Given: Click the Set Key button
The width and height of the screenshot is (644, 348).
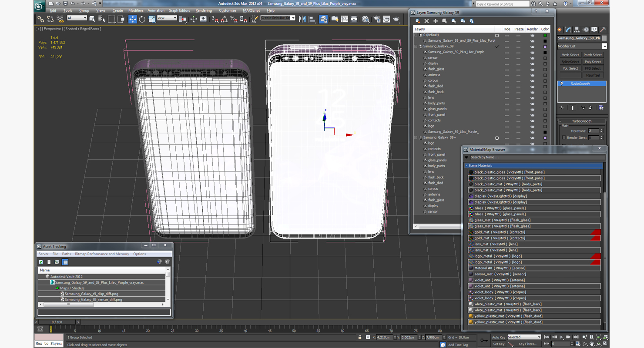Looking at the screenshot, I should (499, 344).
